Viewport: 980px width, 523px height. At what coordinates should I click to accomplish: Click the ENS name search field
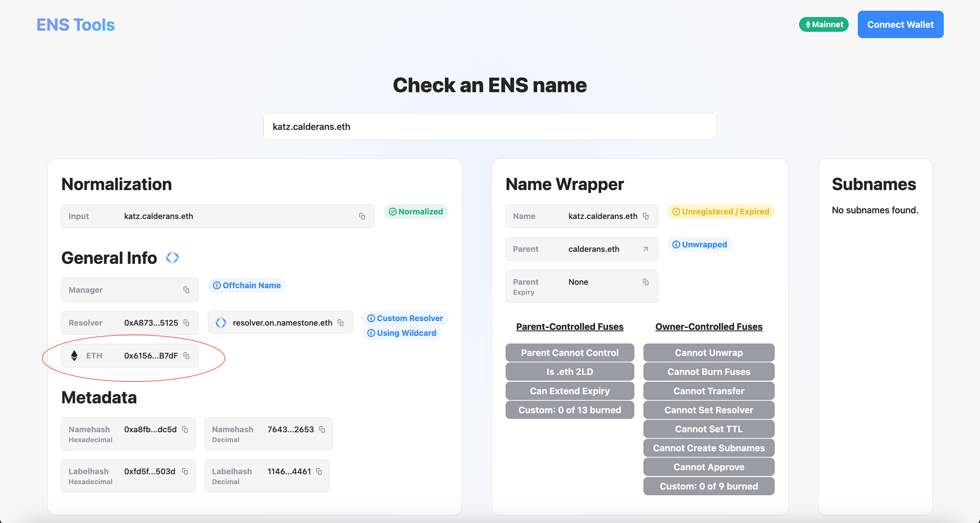490,126
